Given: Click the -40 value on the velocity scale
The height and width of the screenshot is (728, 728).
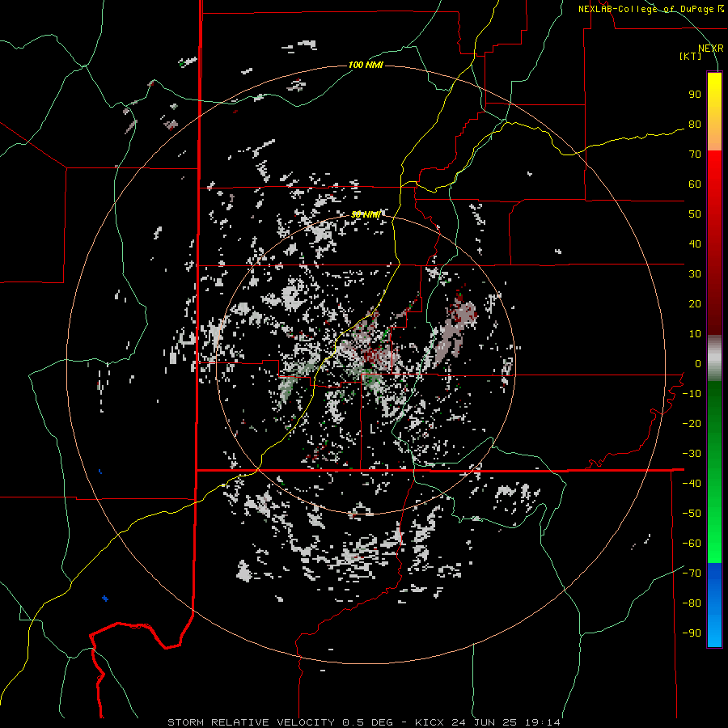Looking at the screenshot, I should [692, 484].
